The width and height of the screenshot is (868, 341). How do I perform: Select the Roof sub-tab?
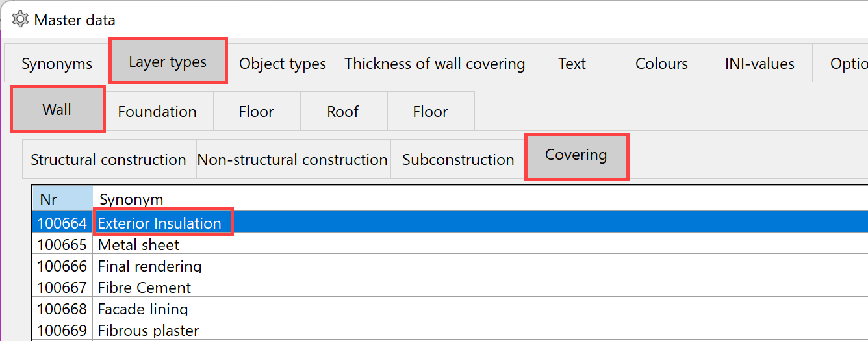pos(343,112)
